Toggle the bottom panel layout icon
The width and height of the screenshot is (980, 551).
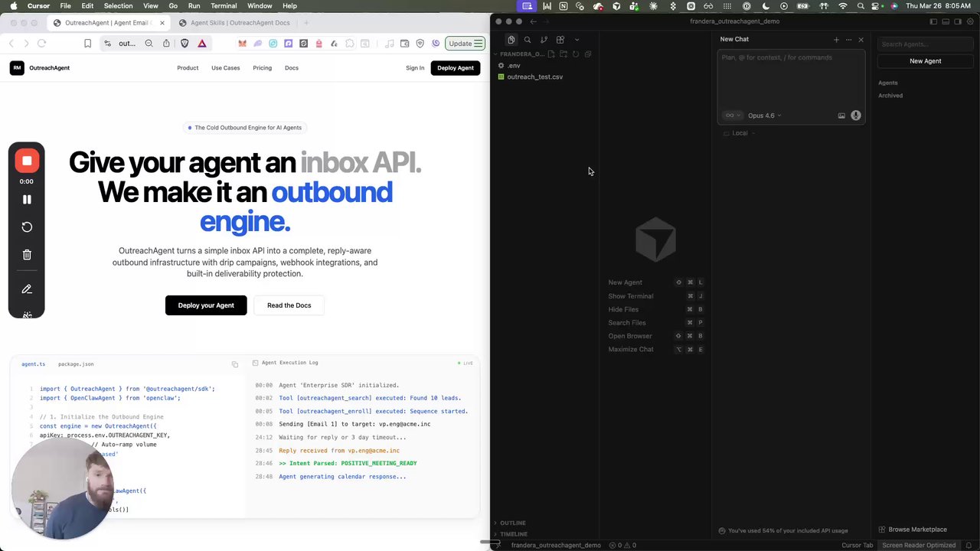[946, 21]
